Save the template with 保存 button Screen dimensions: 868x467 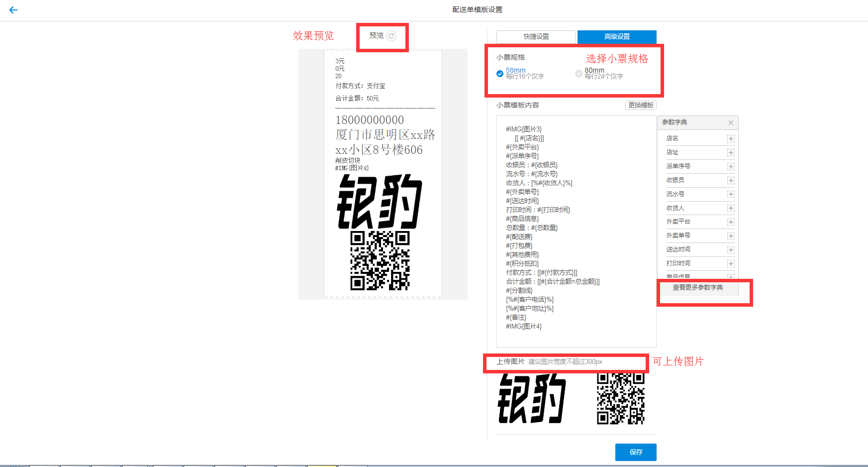click(636, 452)
